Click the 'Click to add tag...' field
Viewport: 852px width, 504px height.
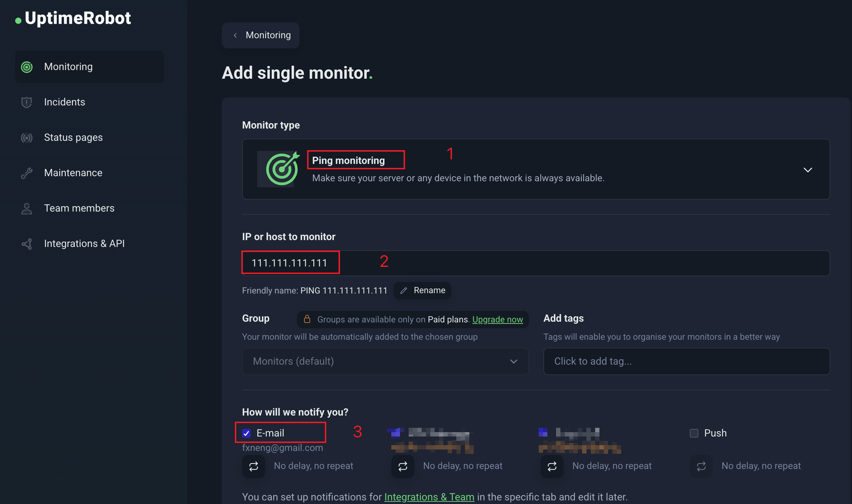[x=686, y=361]
